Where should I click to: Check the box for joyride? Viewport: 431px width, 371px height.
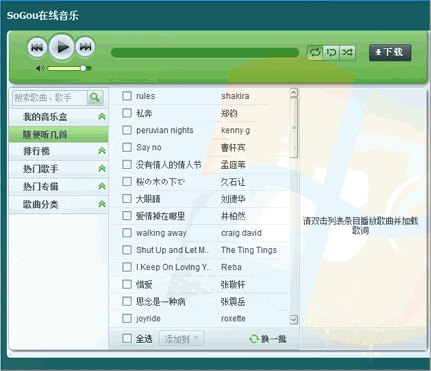pos(127,318)
